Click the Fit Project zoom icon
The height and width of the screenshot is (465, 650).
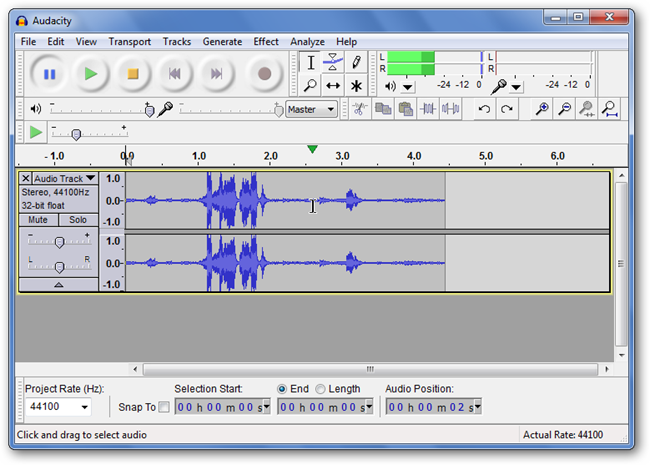pyautogui.click(x=608, y=109)
